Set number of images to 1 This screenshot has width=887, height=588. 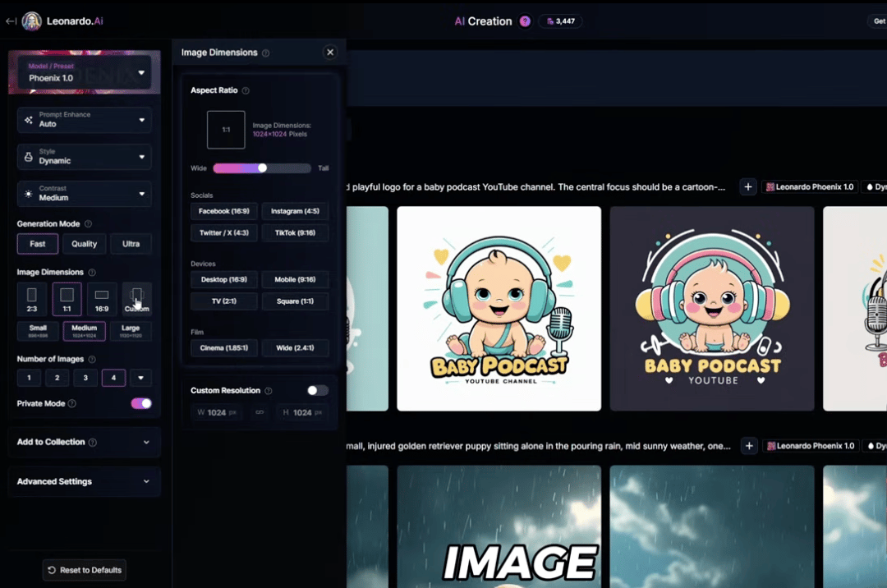pyautogui.click(x=29, y=378)
